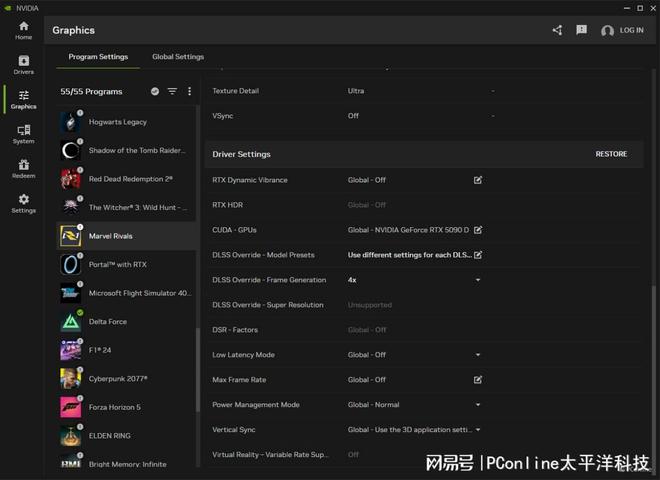Click the Texture Detail Ultra value
The width and height of the screenshot is (660, 480).
click(x=356, y=91)
